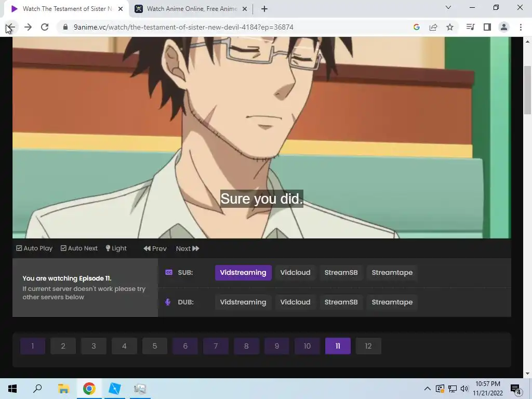Screen dimensions: 532x399
Task: Open episode 3
Action: pos(94,346)
